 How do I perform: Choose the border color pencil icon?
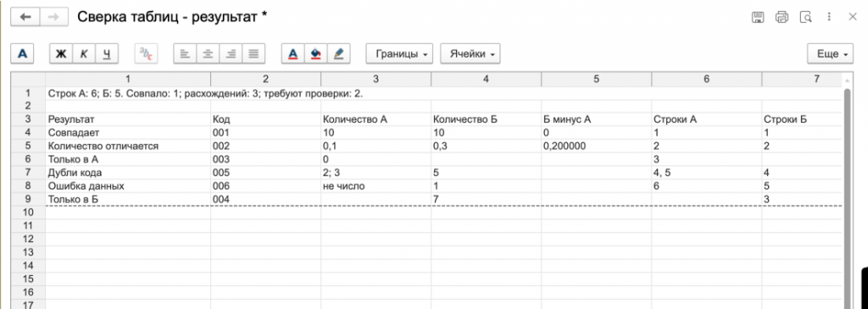pyautogui.click(x=339, y=53)
